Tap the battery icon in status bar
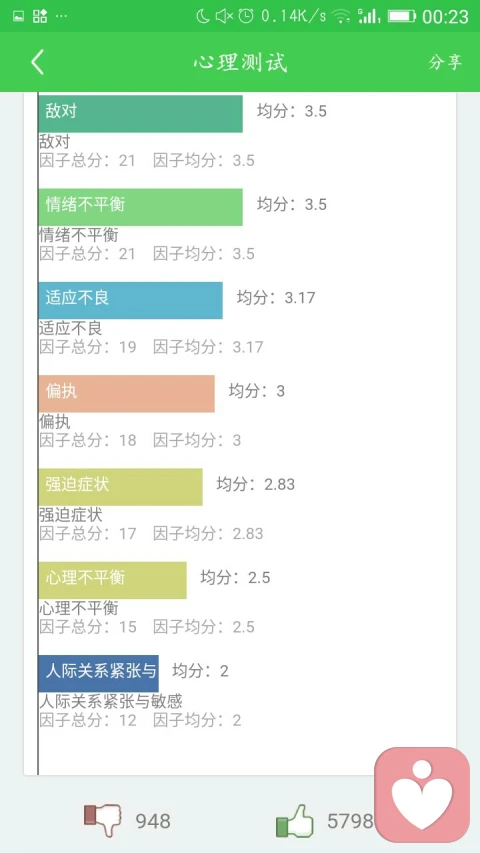Screen dimensions: 480x853 click(402, 16)
